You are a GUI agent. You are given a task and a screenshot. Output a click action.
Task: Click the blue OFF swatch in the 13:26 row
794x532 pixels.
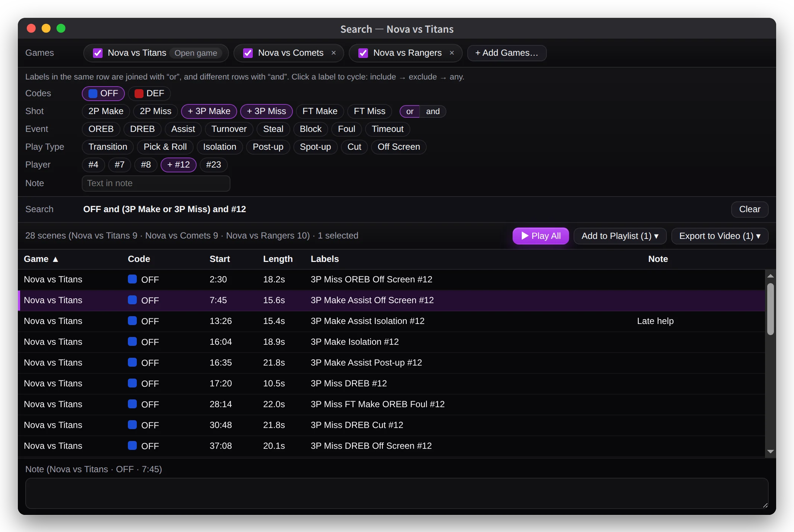[x=132, y=321]
